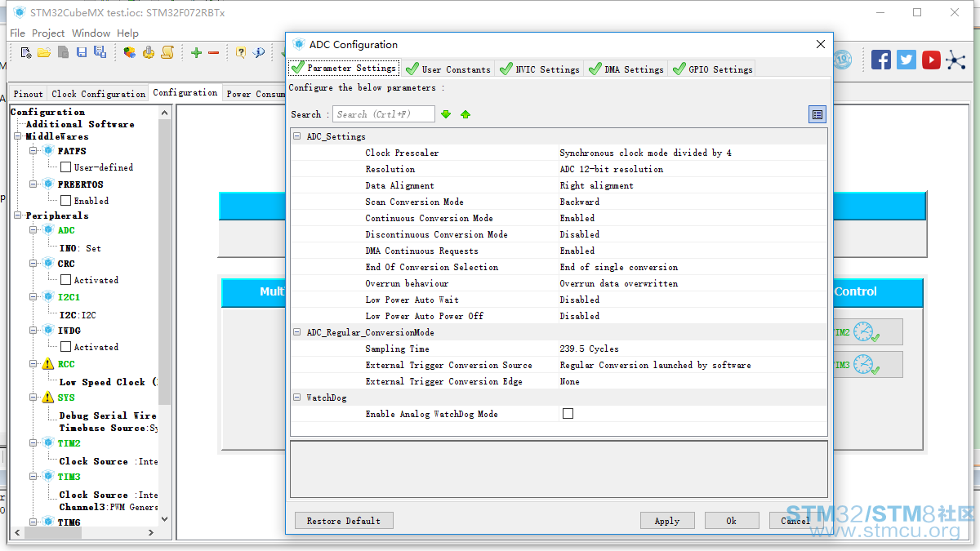This screenshot has height=551, width=980.
Task: Open the Twitter icon link
Action: (906, 60)
